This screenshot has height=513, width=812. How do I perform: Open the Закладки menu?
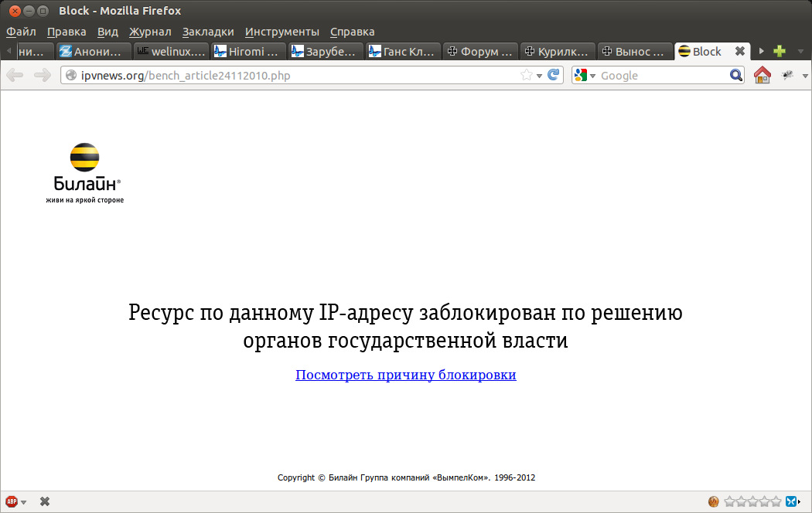tap(208, 32)
